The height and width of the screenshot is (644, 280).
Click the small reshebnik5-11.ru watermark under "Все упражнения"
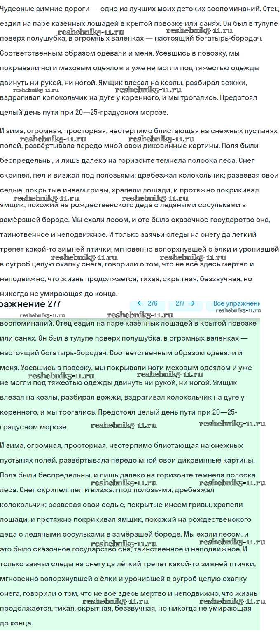click(238, 310)
